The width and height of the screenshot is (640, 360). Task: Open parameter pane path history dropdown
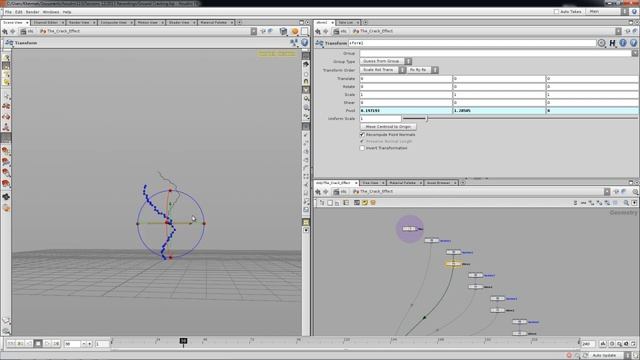coord(618,31)
